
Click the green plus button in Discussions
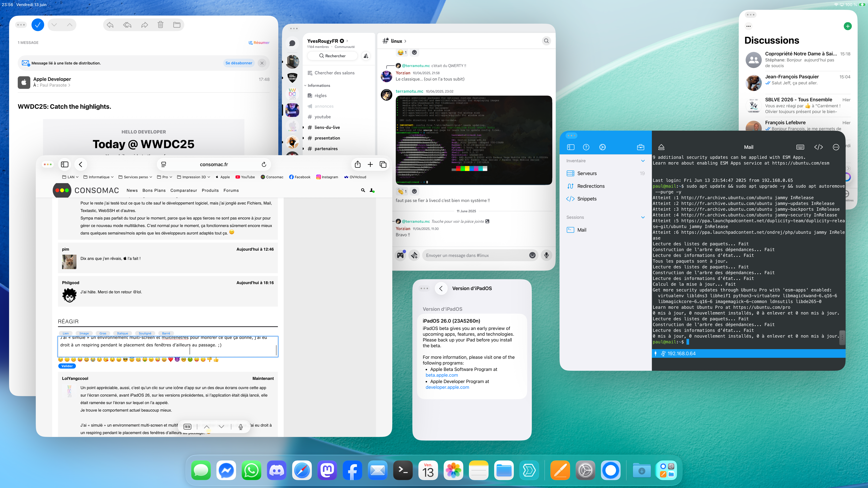(x=848, y=26)
